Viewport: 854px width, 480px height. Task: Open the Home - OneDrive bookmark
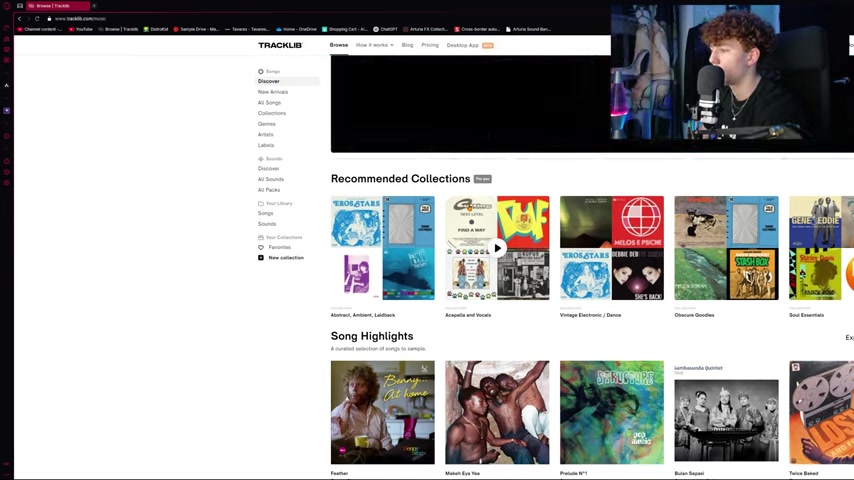(296, 29)
